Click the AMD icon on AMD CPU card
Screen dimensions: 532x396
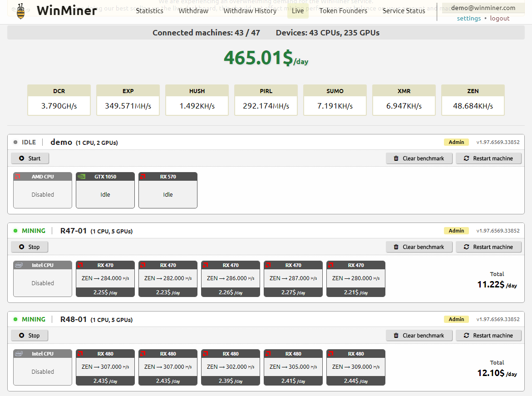18,177
